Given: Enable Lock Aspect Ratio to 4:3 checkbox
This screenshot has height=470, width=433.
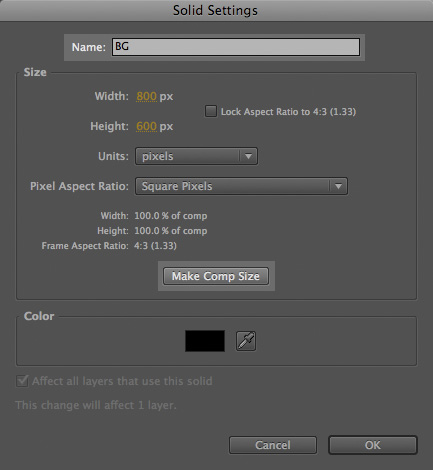Looking at the screenshot, I should click(211, 111).
